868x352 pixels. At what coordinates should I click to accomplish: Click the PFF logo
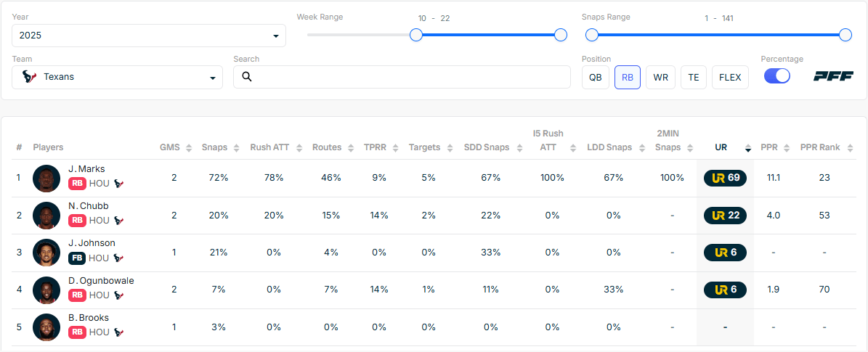(x=832, y=76)
